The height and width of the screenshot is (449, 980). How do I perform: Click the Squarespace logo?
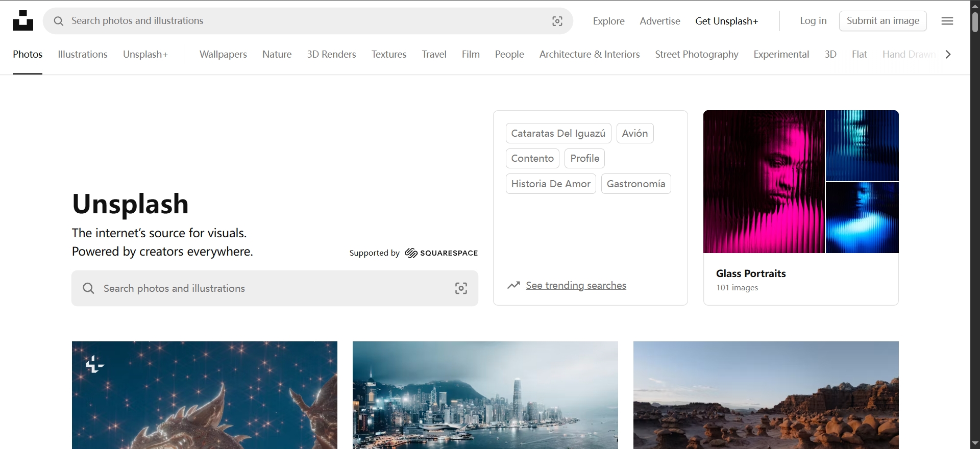pos(441,253)
